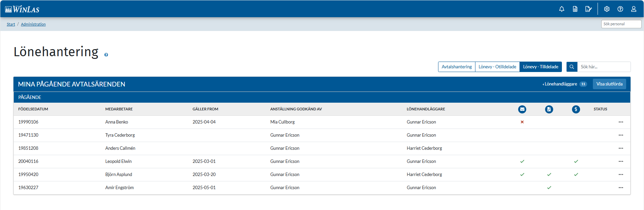Sort the table by Gäller from header
This screenshot has width=644, height=210.
(205, 109)
